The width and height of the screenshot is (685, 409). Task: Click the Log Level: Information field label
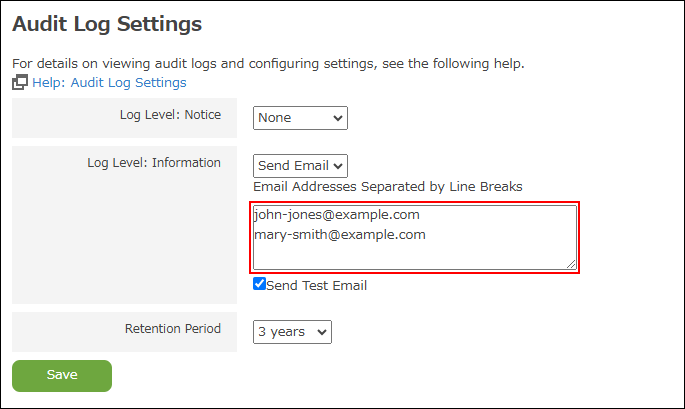pyautogui.click(x=154, y=163)
